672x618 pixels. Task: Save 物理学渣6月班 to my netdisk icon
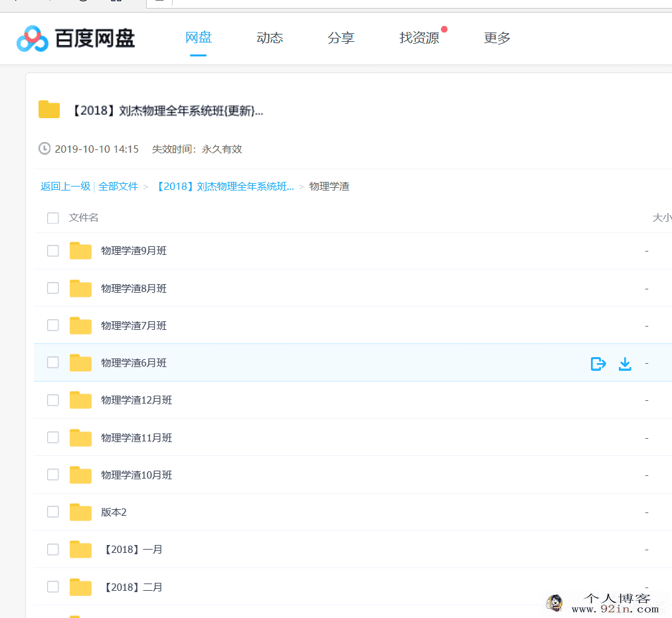click(x=598, y=364)
